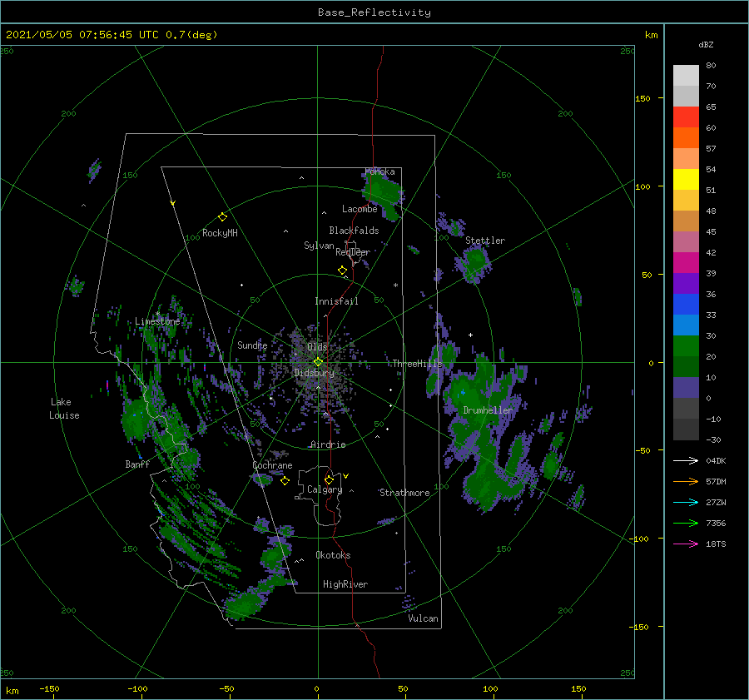Click the Calgary city label
Screen dimensions: 749x700
tap(325, 489)
